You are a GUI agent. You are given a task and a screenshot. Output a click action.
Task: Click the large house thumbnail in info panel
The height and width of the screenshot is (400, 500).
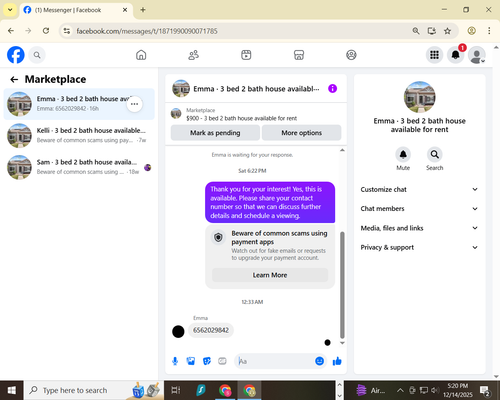pos(419,97)
